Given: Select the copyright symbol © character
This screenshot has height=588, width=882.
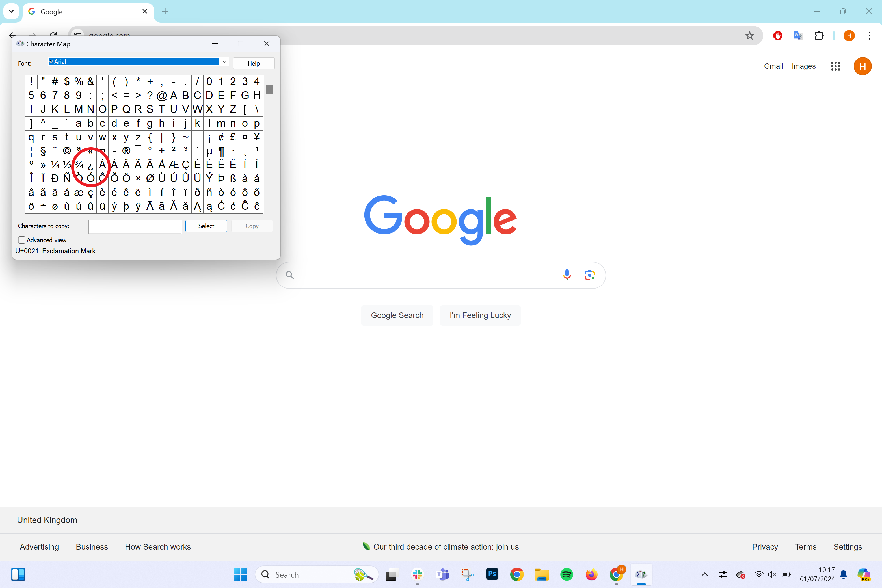Looking at the screenshot, I should (x=67, y=151).
